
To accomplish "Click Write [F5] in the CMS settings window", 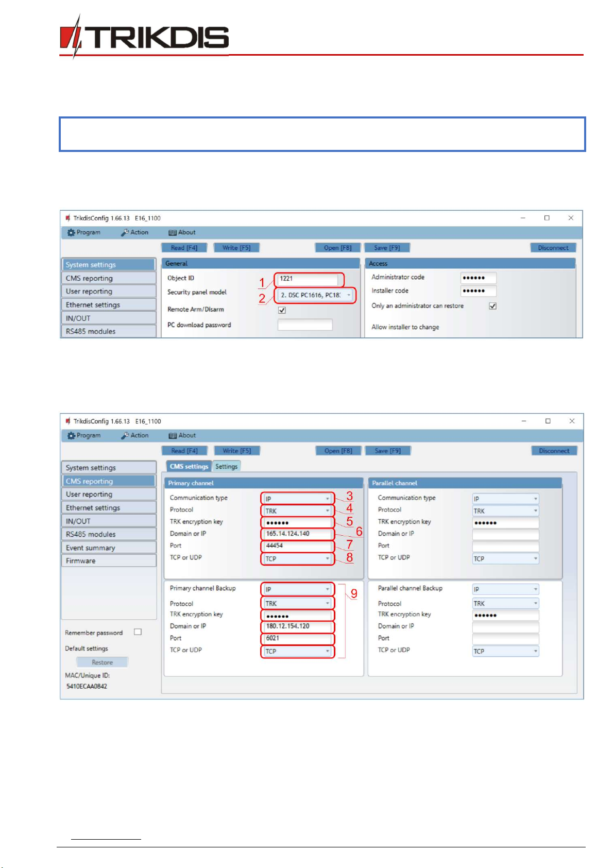I will pos(237,451).
